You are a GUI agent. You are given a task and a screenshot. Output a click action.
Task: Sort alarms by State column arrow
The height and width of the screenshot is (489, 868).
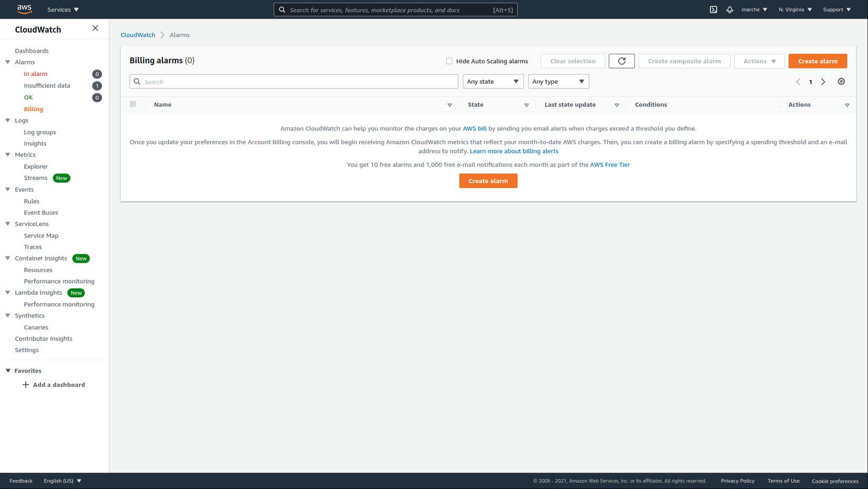click(527, 105)
